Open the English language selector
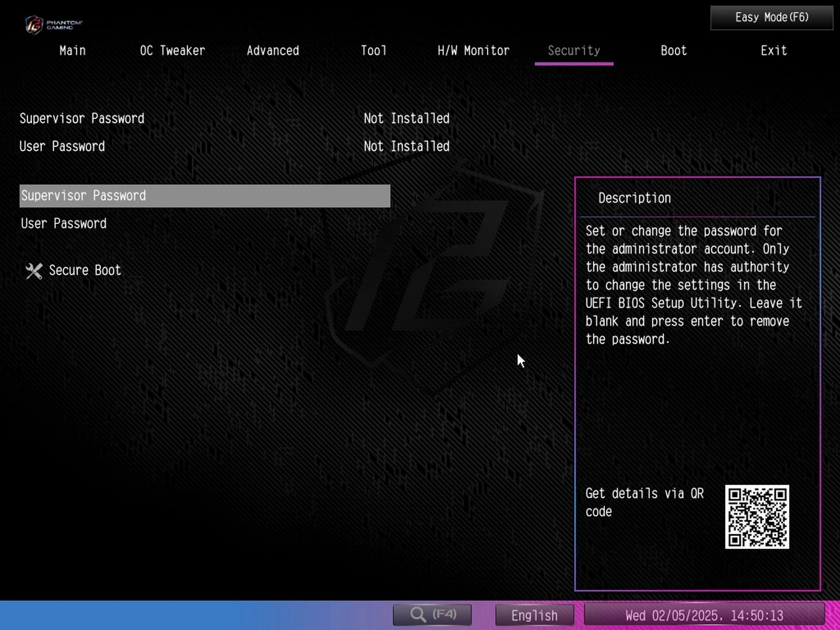Viewport: 840px width, 630px height. click(x=534, y=615)
